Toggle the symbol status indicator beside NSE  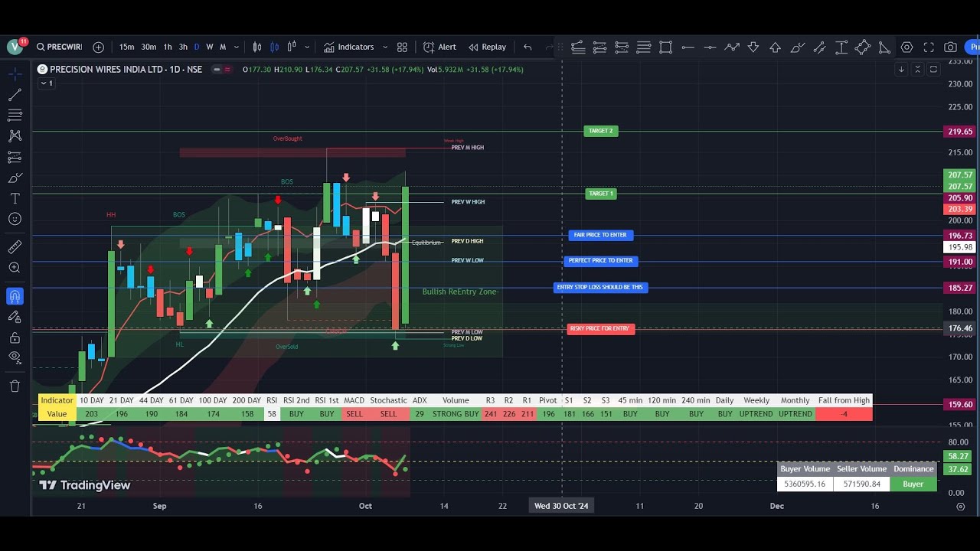coord(222,69)
